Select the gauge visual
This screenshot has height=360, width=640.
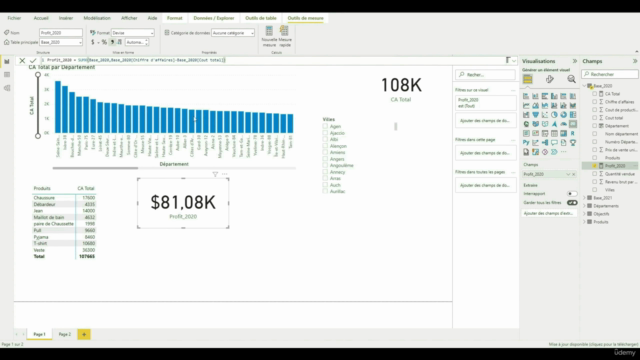tap(564, 124)
